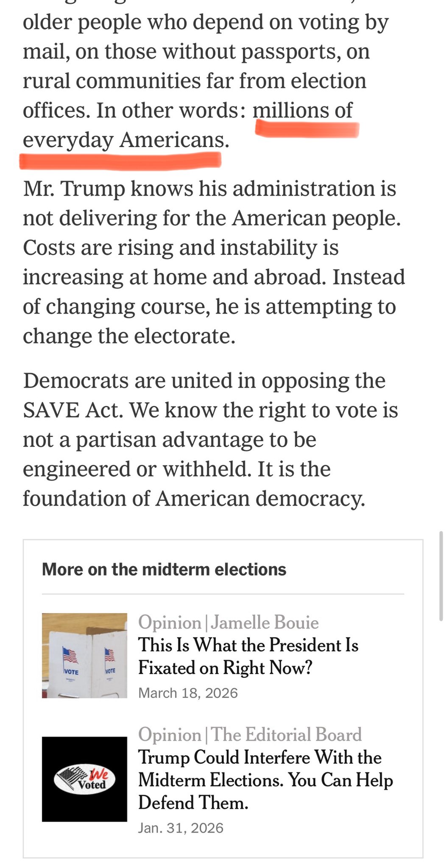Screen dimensions: 446x868
Task: Click the words "Costs are rising"
Action: [98, 248]
